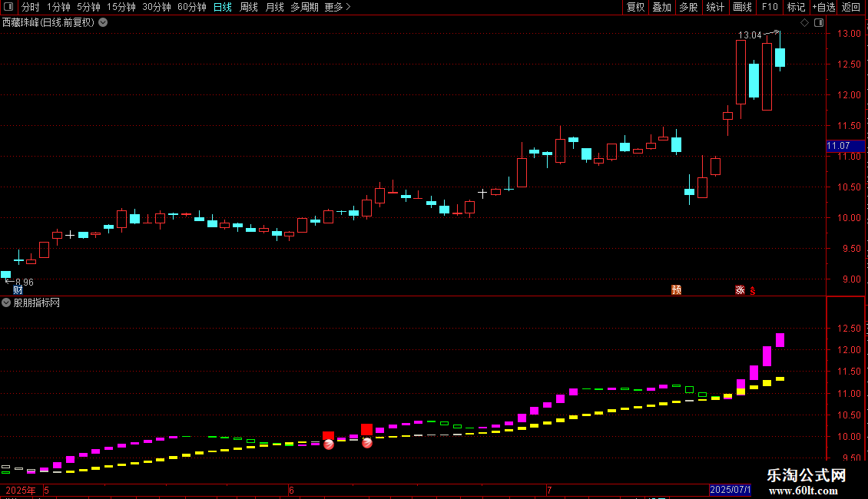Expand the 股朋指标网 indicator dropdown arrow

click(x=6, y=302)
